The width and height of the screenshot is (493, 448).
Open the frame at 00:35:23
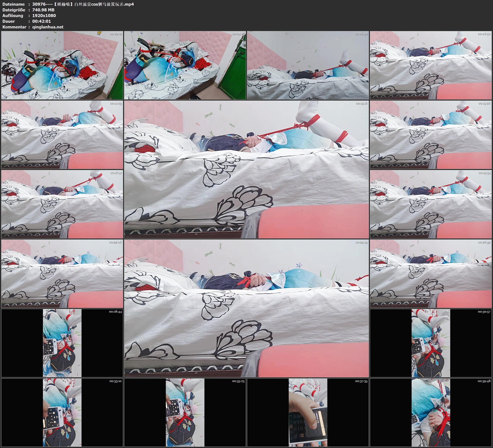click(x=185, y=412)
